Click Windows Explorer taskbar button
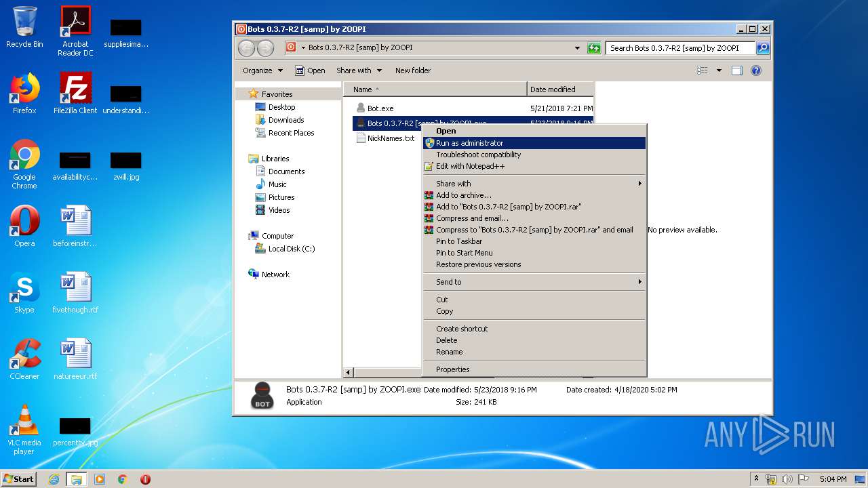The width and height of the screenshot is (868, 488). click(77, 479)
